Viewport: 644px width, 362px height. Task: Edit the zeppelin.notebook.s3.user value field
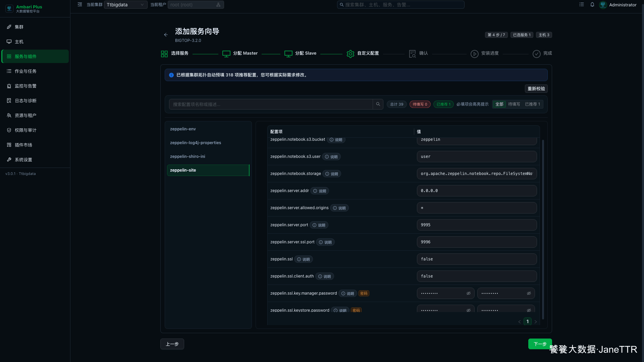[x=477, y=157]
